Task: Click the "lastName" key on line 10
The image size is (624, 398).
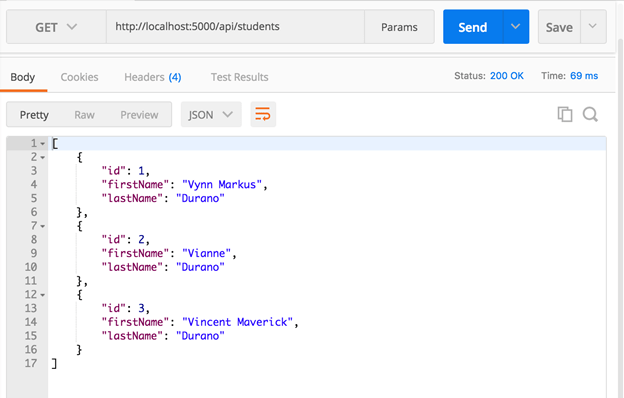Action: [x=132, y=267]
